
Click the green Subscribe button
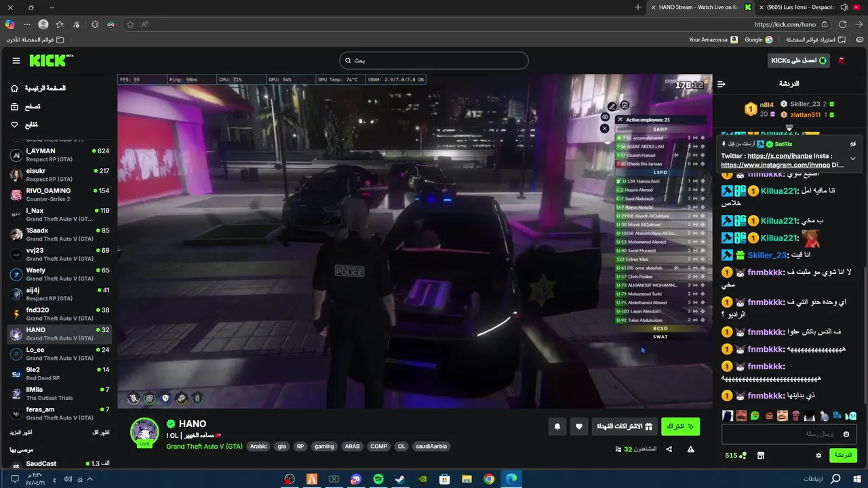(680, 426)
